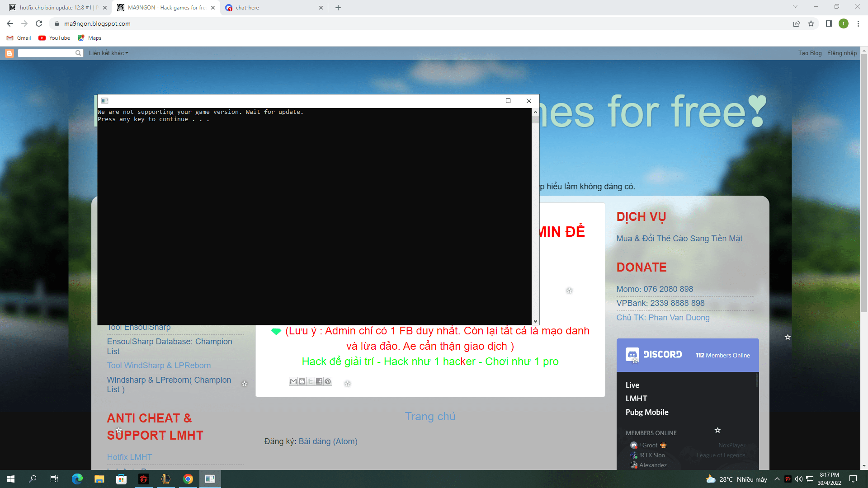
Task: Click the Tạo Blog link
Action: [810, 53]
